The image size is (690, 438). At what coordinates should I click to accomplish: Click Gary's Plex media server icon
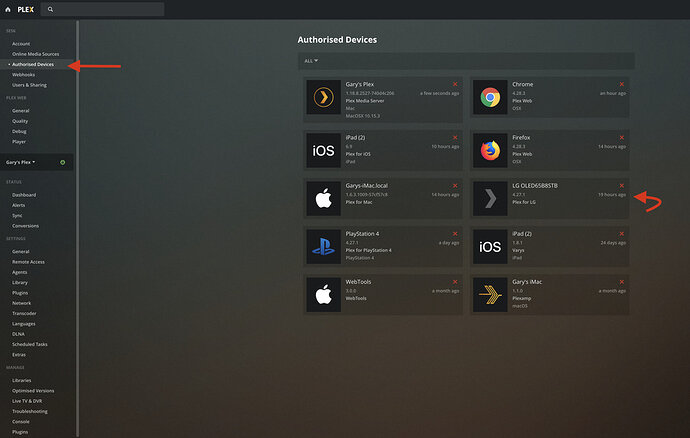coord(323,97)
